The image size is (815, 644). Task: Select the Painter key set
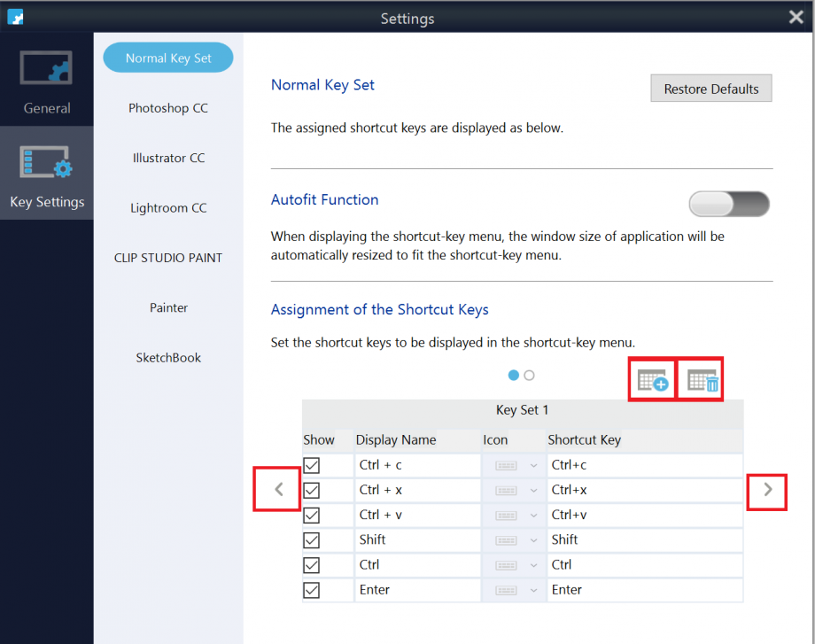point(168,307)
